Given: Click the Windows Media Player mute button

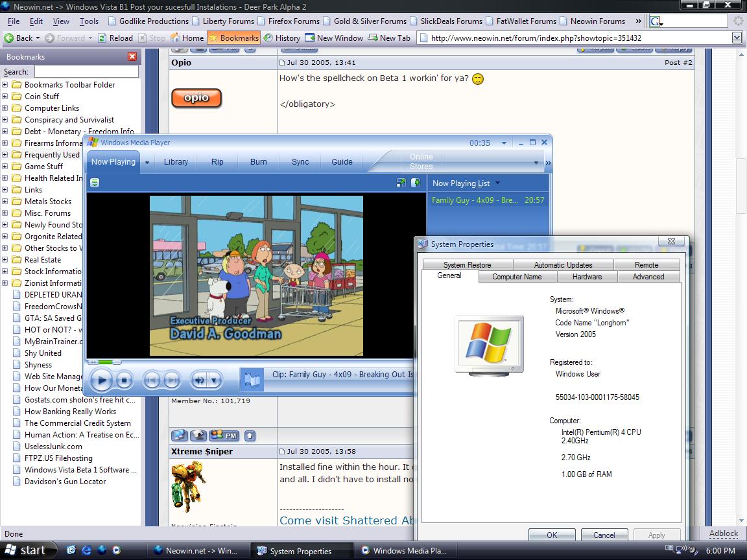Looking at the screenshot, I should click(x=200, y=380).
